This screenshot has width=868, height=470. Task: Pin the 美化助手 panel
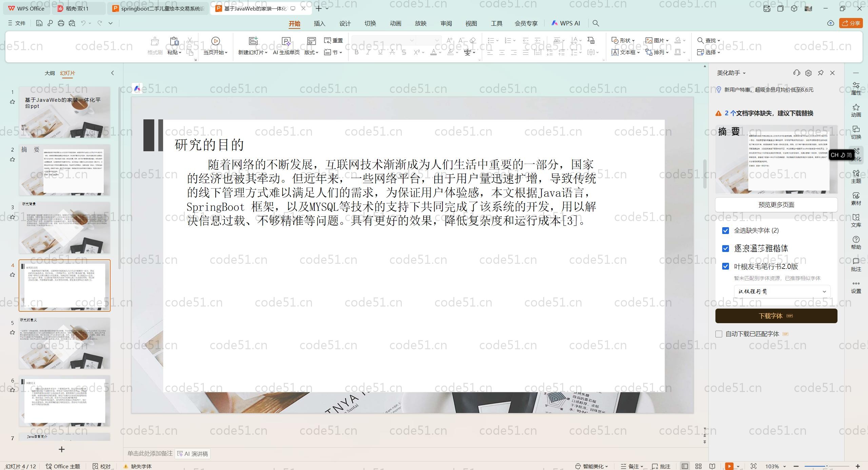coord(821,73)
